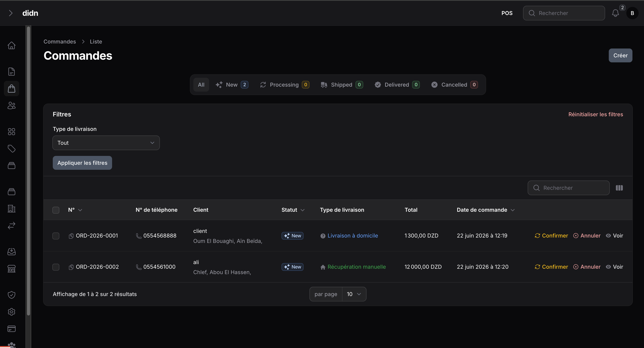Switch to the Delivered tab
This screenshot has width=644, height=348.
pos(397,85)
